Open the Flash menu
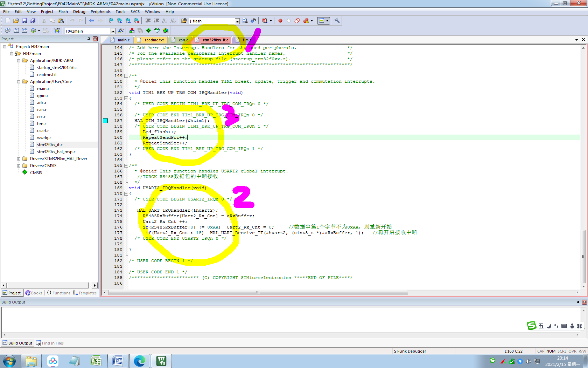 coord(63,12)
